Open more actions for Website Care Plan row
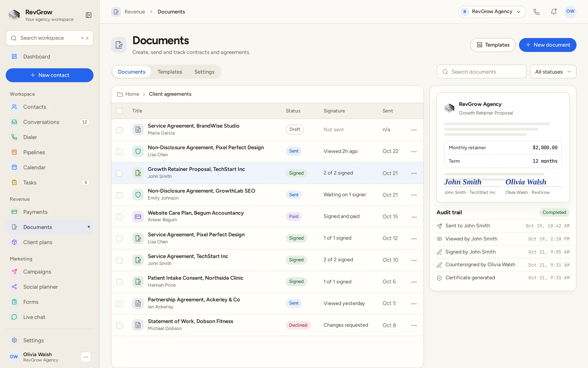Image resolution: width=588 pixels, height=368 pixels. [414, 217]
